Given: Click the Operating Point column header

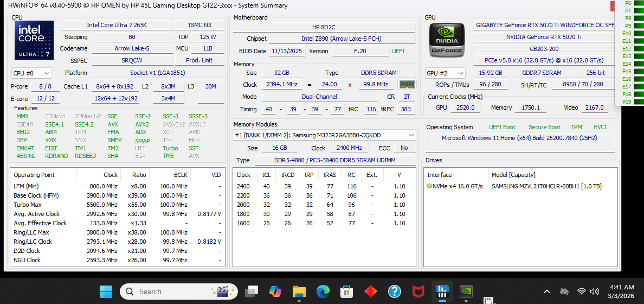Looking at the screenshot, I should click(43, 175).
